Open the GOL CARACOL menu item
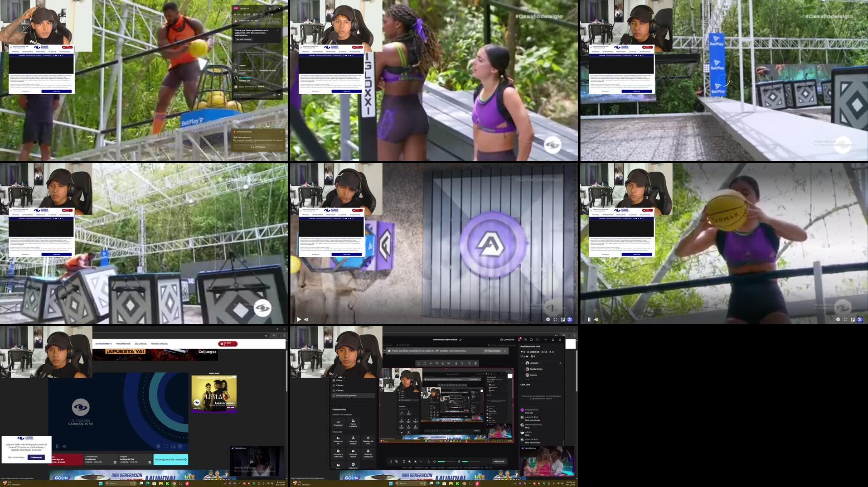Image resolution: width=868 pixels, height=487 pixels. tap(141, 344)
